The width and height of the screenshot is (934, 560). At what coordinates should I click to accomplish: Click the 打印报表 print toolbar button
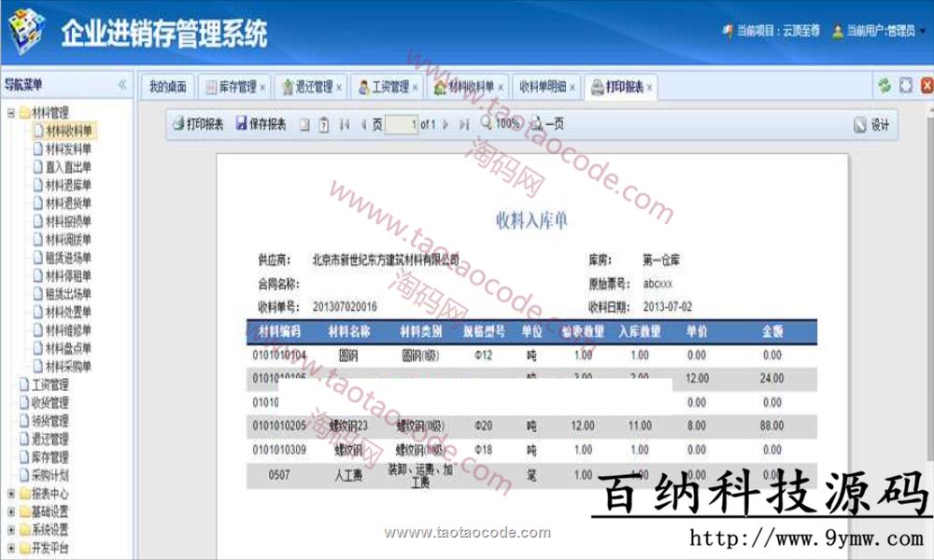point(198,124)
